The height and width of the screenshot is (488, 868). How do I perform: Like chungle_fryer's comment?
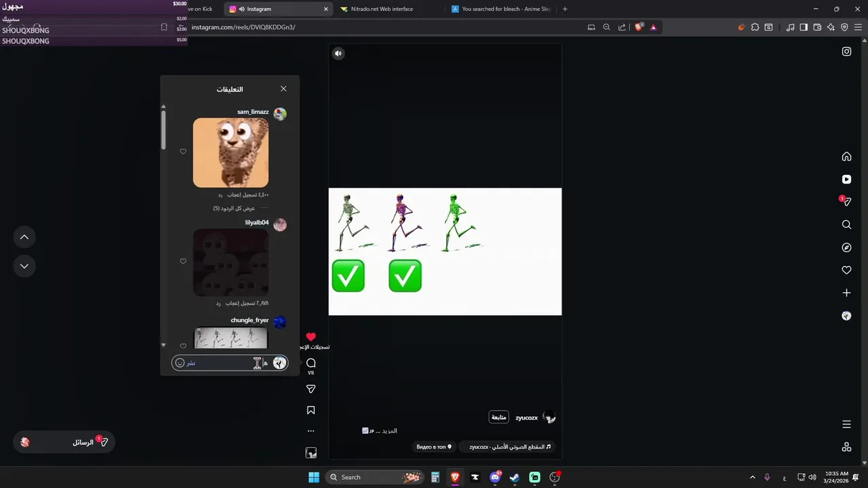pyautogui.click(x=183, y=346)
